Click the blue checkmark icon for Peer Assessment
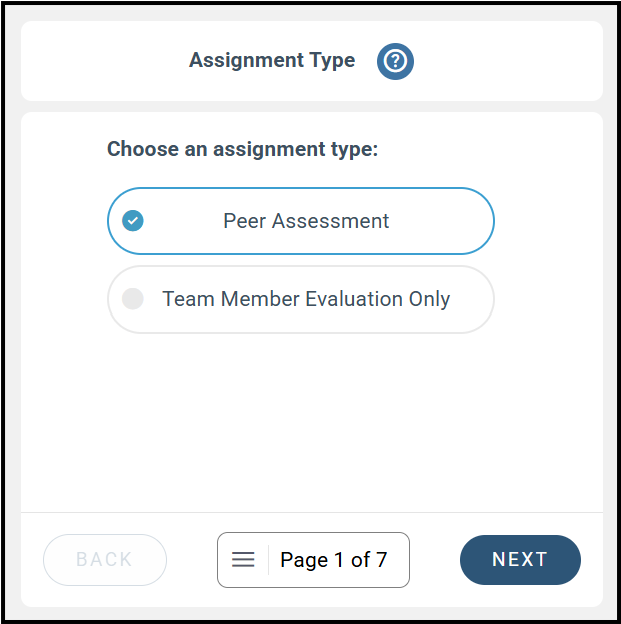Viewport: 621px width, 624px height. pos(133,220)
